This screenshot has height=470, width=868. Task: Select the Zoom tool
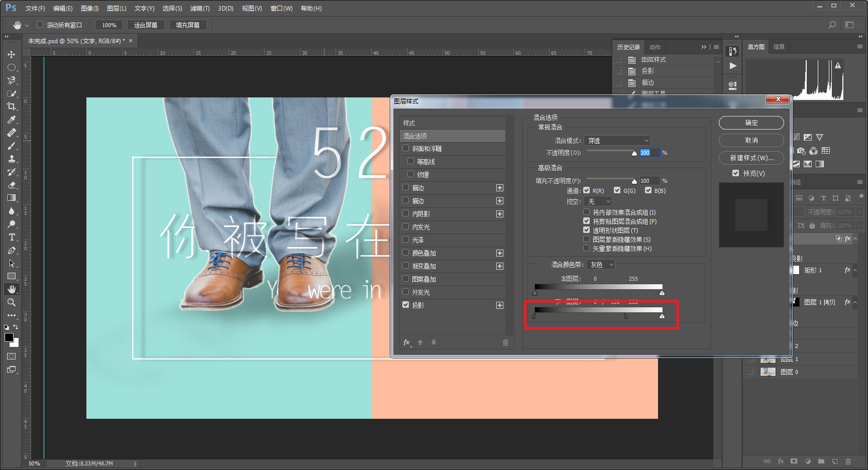click(x=11, y=302)
